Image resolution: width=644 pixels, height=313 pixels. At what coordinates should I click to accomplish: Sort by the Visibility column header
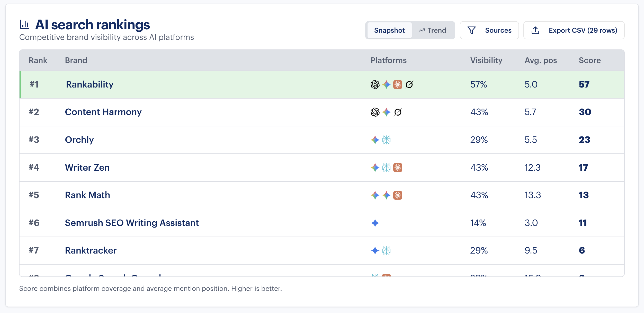[486, 60]
